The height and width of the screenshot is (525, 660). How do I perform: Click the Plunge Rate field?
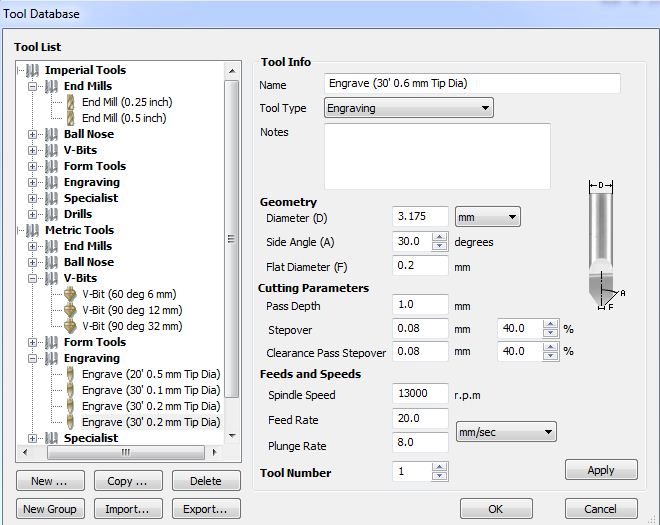click(420, 442)
